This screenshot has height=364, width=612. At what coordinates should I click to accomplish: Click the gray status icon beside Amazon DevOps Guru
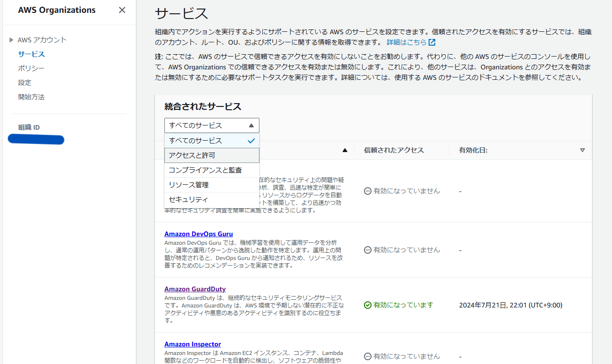tap(367, 249)
